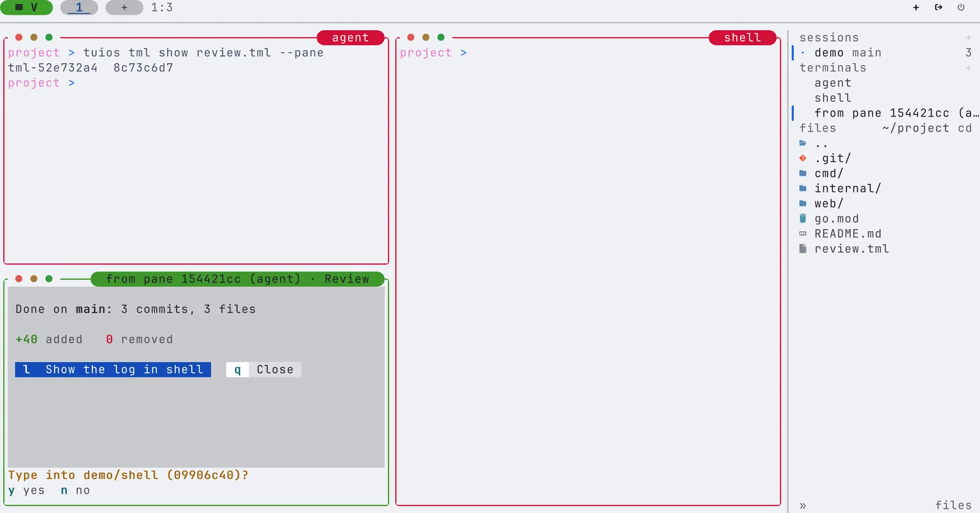Click the shell pane prompt line
The height and width of the screenshot is (513, 980).
(433, 53)
